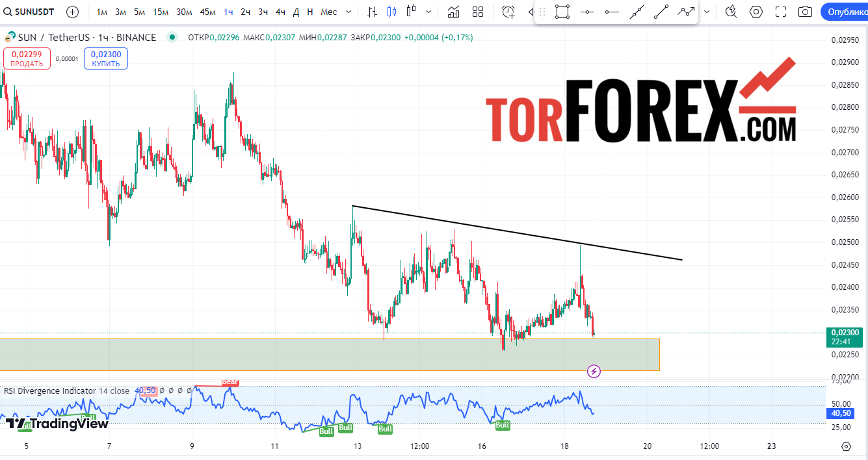Click the blue КУПИТЬ buy button
Screen dimensions: 868x460
coord(106,59)
